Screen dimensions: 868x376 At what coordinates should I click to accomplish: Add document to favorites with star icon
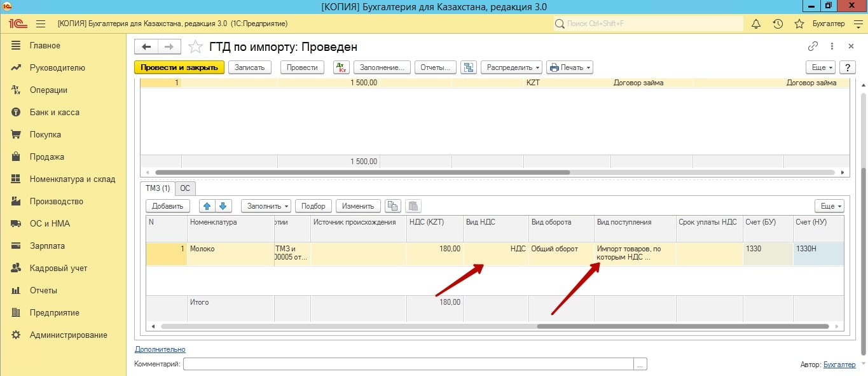(196, 47)
